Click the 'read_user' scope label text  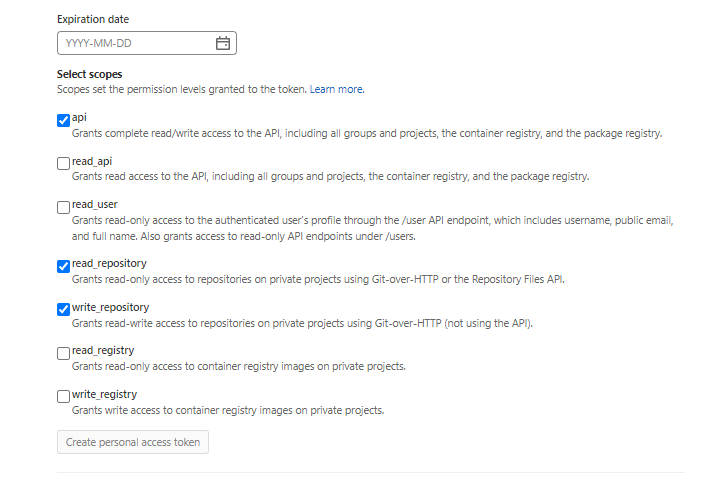95,205
